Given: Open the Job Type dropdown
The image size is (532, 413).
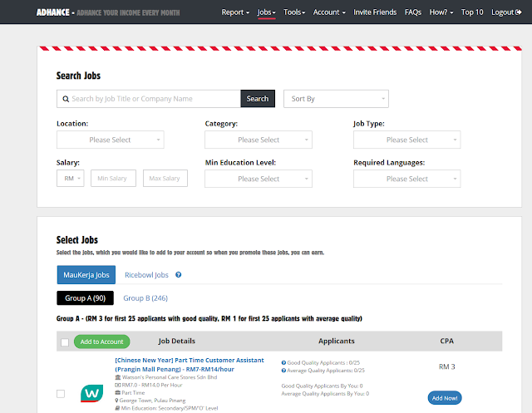Looking at the screenshot, I should click(406, 140).
